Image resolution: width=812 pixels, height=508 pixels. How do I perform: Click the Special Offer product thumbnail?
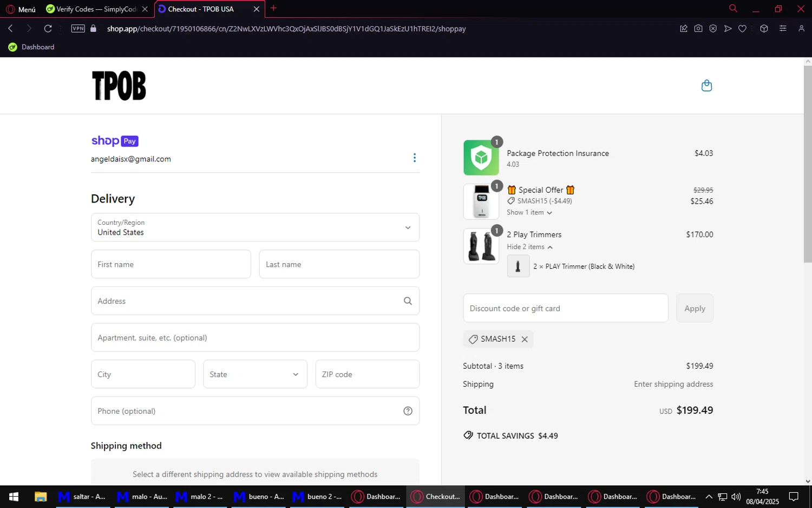(481, 201)
